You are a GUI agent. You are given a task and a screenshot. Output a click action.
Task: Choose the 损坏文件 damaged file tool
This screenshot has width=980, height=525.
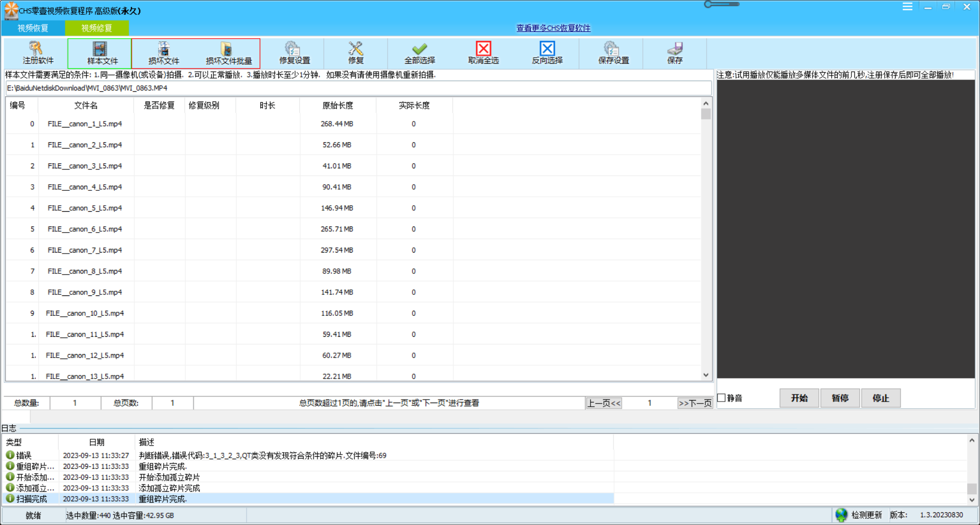(163, 54)
